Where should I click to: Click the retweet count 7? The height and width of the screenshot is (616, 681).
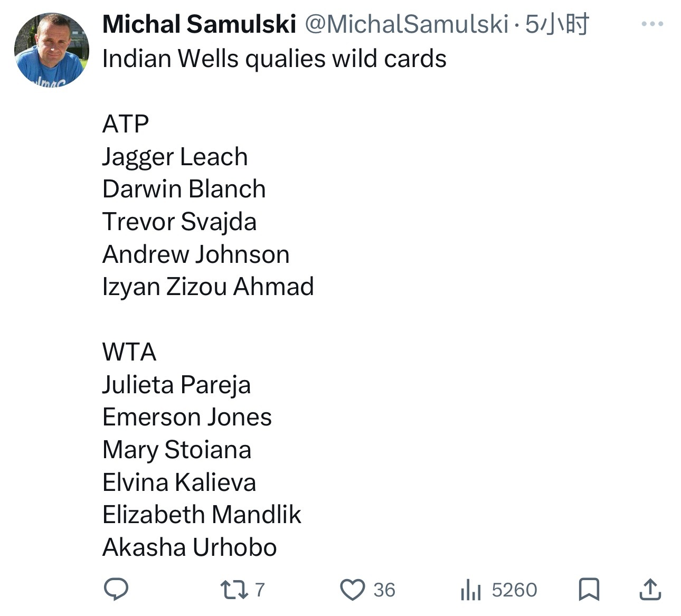pyautogui.click(x=259, y=590)
